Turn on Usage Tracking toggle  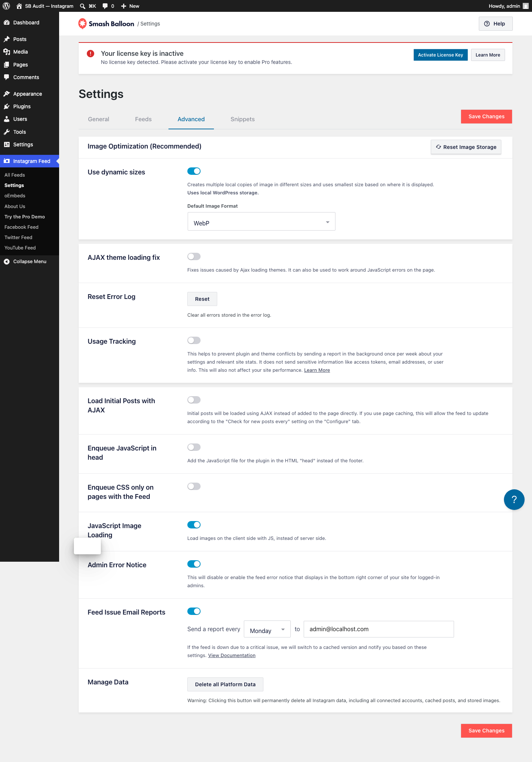194,340
